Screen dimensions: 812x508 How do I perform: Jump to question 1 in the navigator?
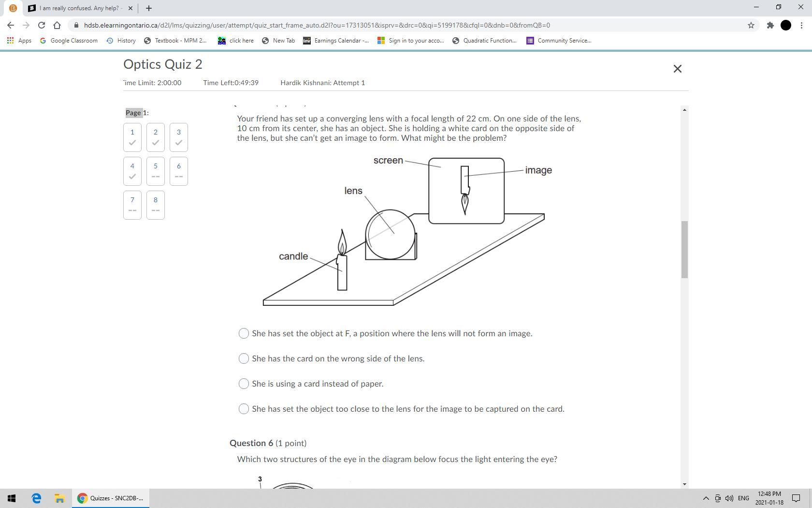click(132, 137)
